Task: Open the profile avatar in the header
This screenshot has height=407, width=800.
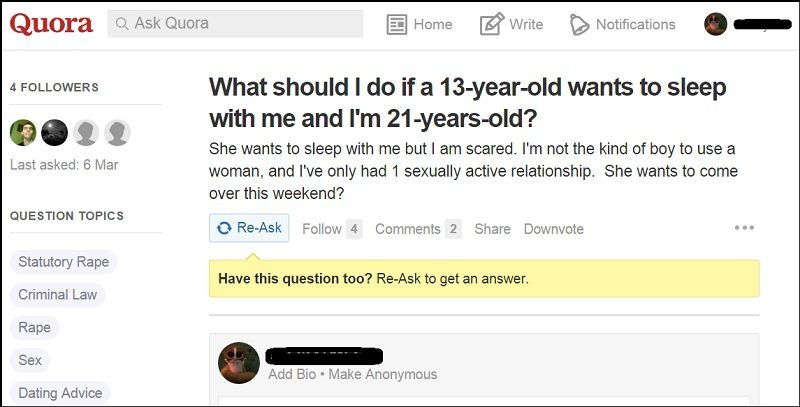Action: (x=715, y=24)
